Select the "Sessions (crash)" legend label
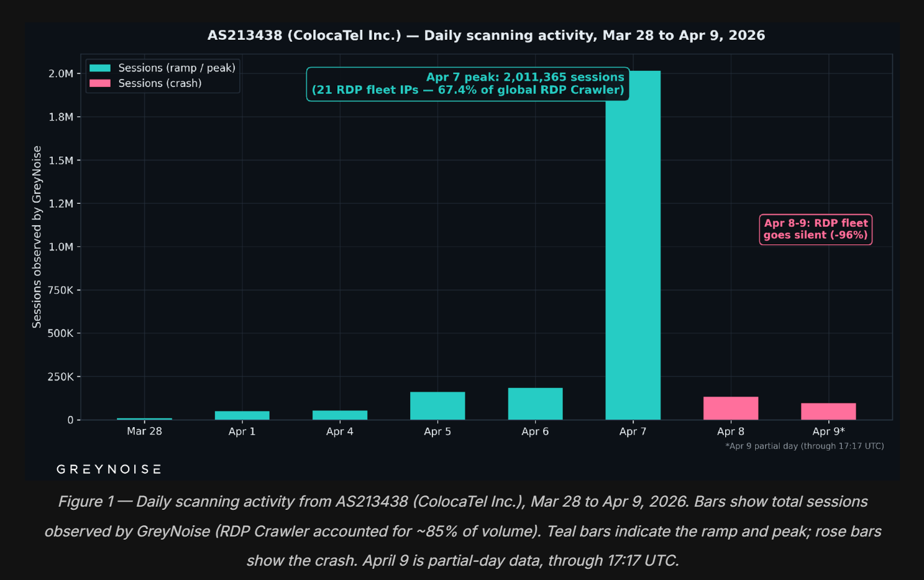Screen dimensions: 924x580 160,83
